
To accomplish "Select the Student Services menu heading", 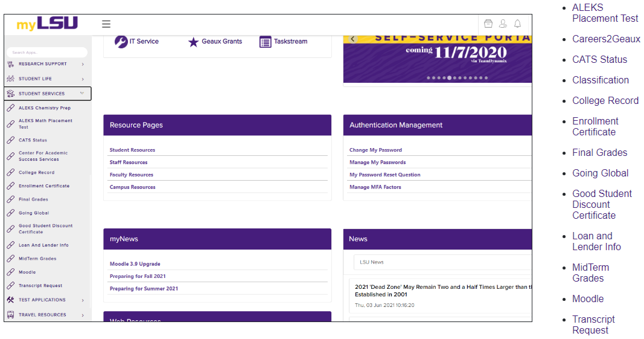I will coord(42,94).
